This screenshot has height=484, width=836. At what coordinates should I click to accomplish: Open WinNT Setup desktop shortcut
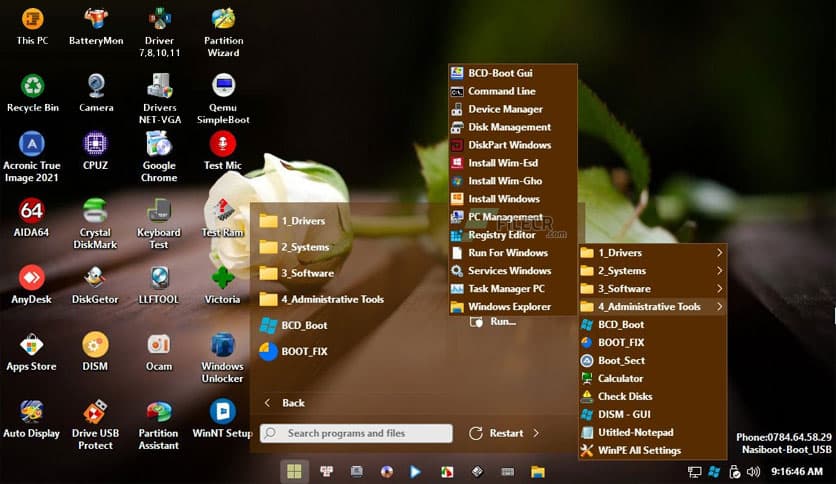223,412
